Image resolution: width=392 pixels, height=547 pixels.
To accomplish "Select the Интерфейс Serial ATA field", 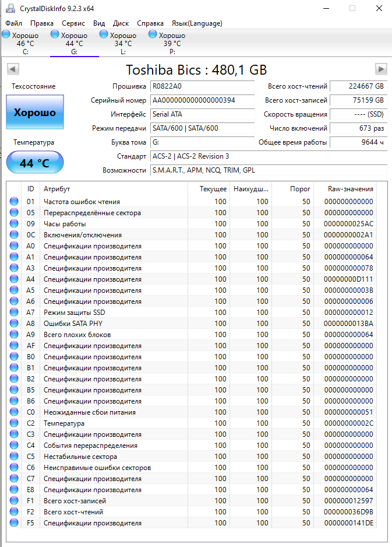I will click(203, 114).
